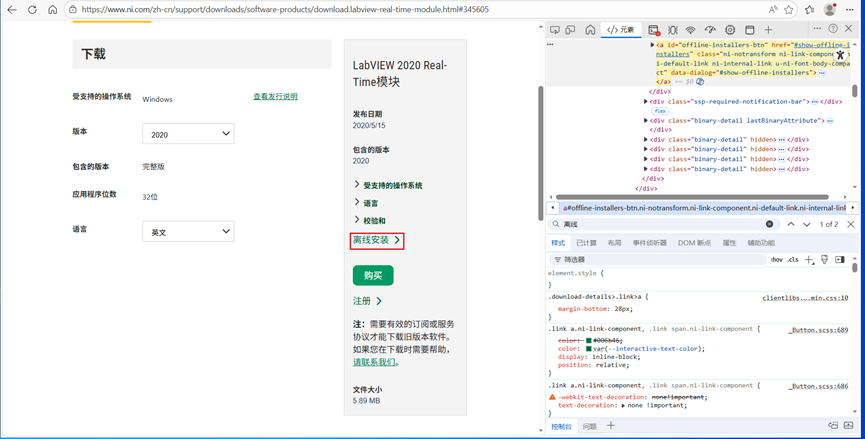Open the browser settings and more menu
The image size is (865, 439).
850,9
